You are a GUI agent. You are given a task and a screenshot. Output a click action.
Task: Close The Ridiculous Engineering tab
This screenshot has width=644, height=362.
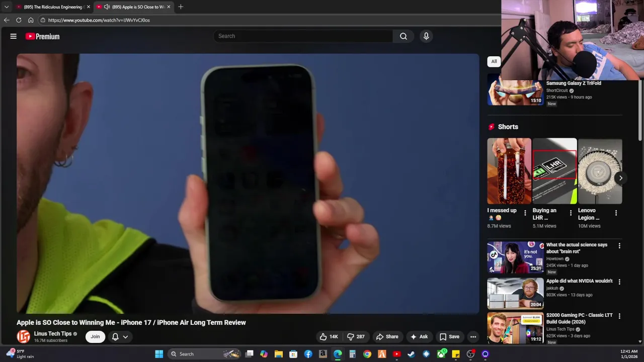89,7
